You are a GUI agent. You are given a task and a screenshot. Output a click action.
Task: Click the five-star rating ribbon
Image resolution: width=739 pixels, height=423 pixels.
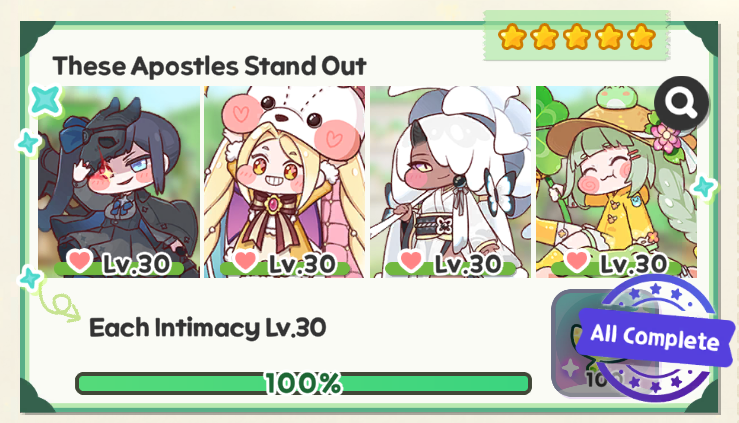point(576,37)
